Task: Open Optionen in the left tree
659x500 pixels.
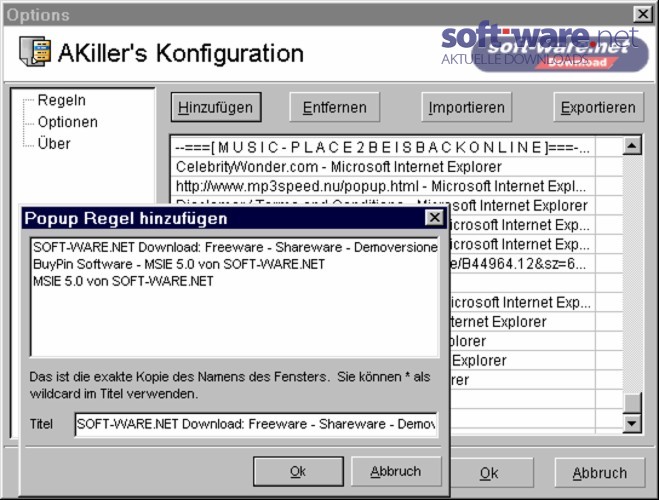Action: point(67,122)
